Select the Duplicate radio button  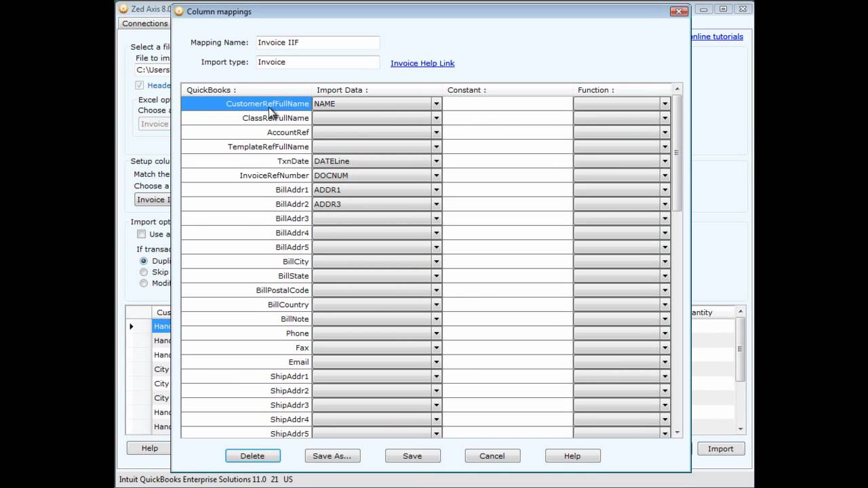[143, 261]
